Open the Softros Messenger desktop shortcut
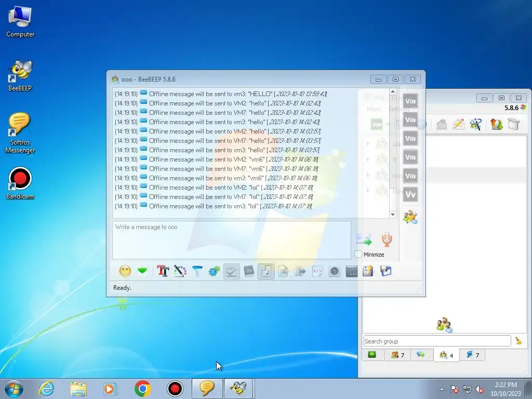532x399 pixels. (20, 133)
